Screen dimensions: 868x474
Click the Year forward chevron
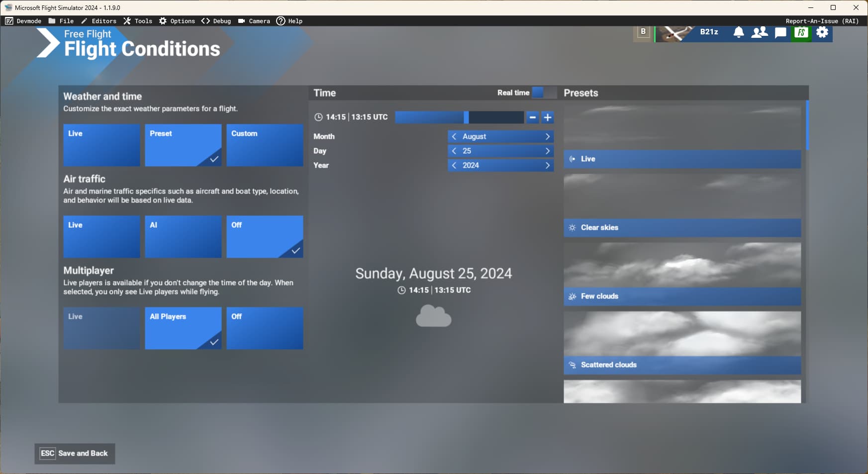[x=548, y=165]
